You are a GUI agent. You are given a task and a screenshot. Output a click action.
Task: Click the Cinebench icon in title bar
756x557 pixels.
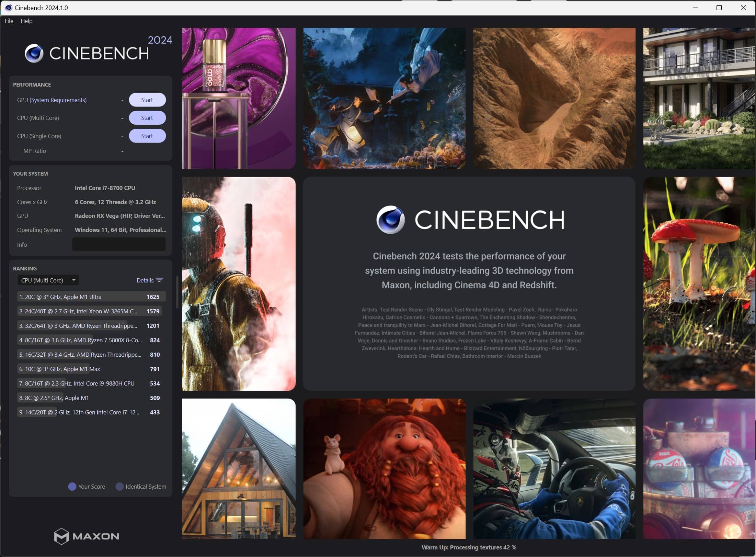pos(9,8)
